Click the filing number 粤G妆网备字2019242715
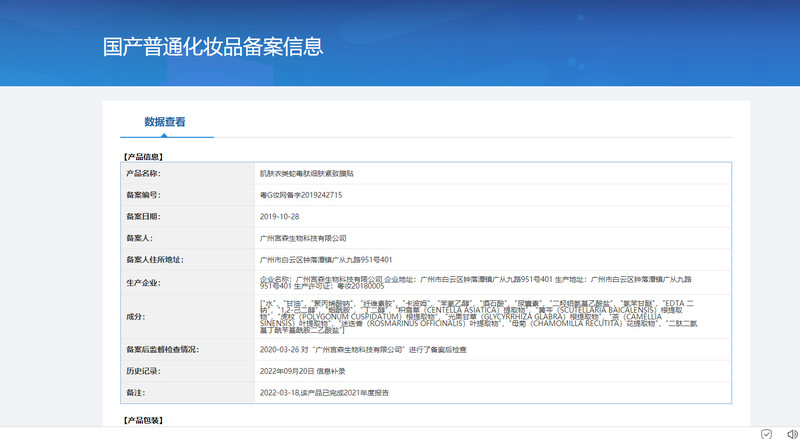Image resolution: width=800 pixels, height=439 pixels. [301, 195]
